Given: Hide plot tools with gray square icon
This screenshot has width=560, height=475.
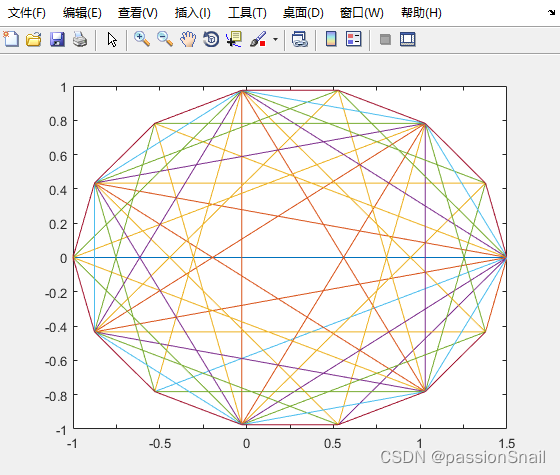Looking at the screenshot, I should coord(385,39).
